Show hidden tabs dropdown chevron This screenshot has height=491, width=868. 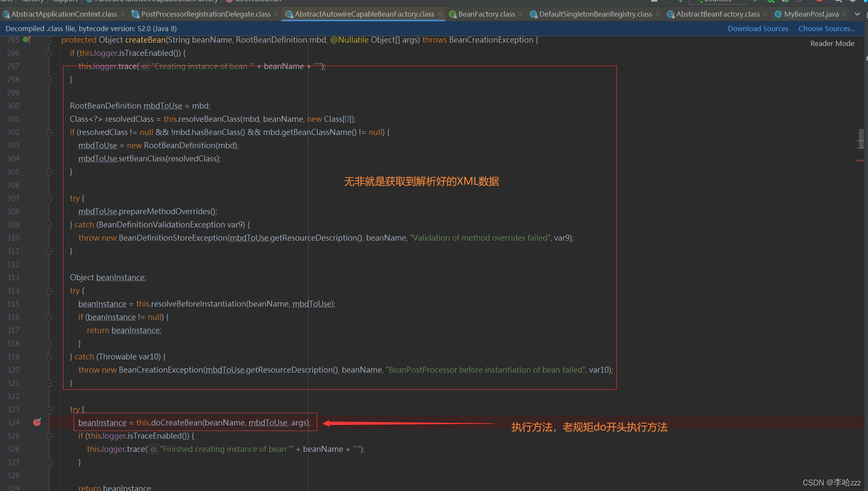(x=857, y=14)
